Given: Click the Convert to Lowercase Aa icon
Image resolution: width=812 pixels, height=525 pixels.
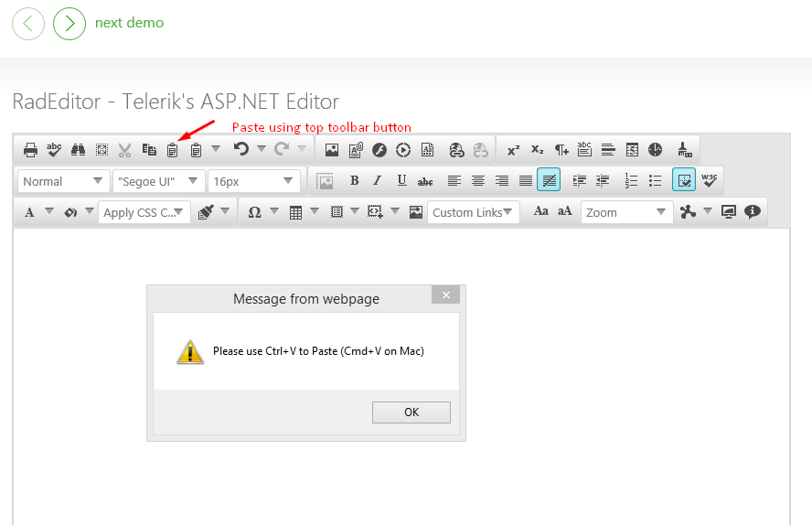Looking at the screenshot, I should click(540, 211).
